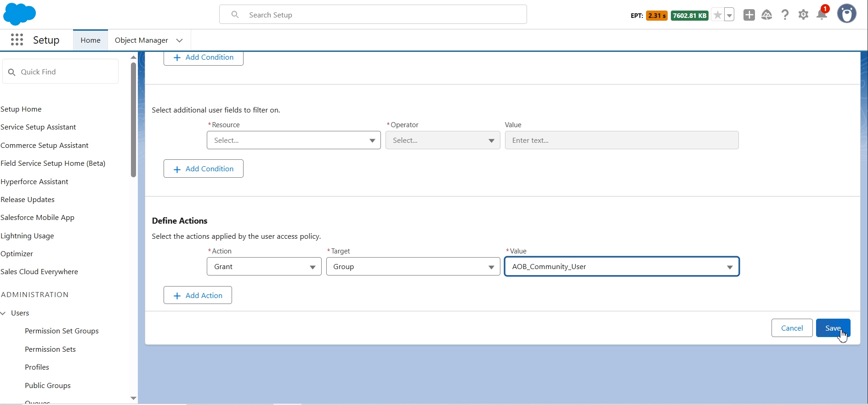Open the Operator dropdown
The image size is (868, 405).
point(443,141)
